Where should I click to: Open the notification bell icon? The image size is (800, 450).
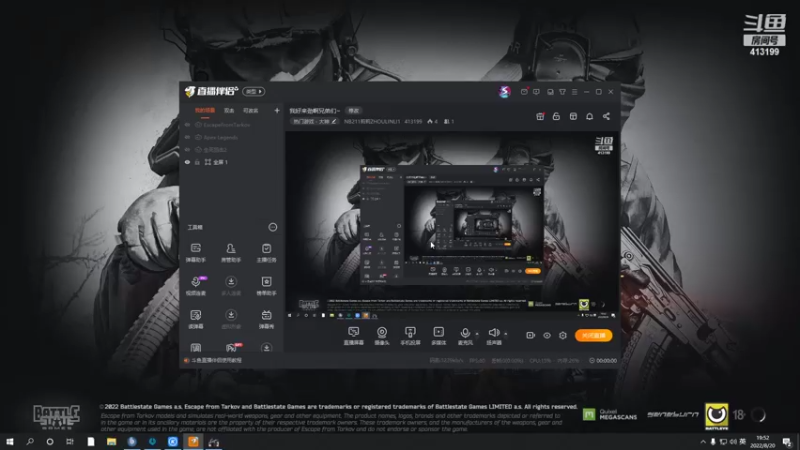(589, 116)
